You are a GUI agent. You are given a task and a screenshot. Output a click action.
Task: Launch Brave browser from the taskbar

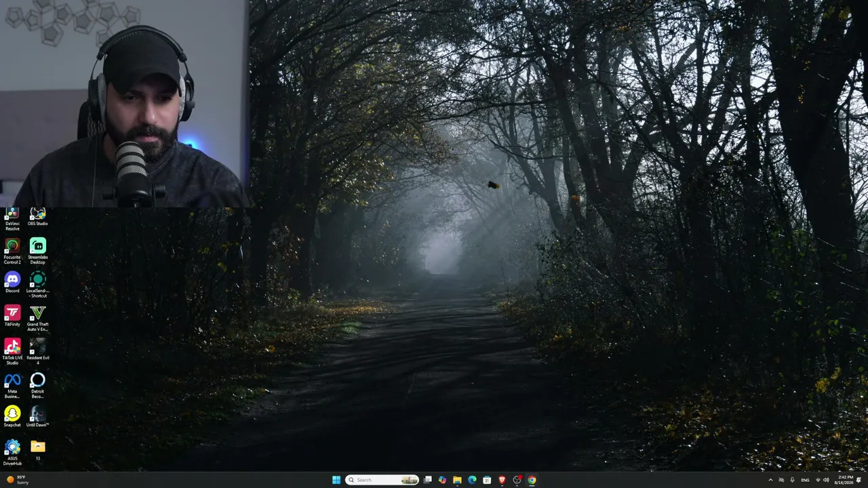502,480
